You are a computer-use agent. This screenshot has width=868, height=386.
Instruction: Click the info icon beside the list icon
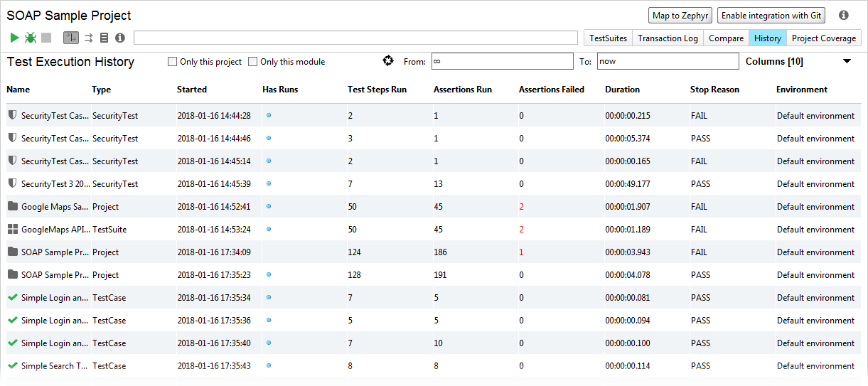(x=120, y=38)
